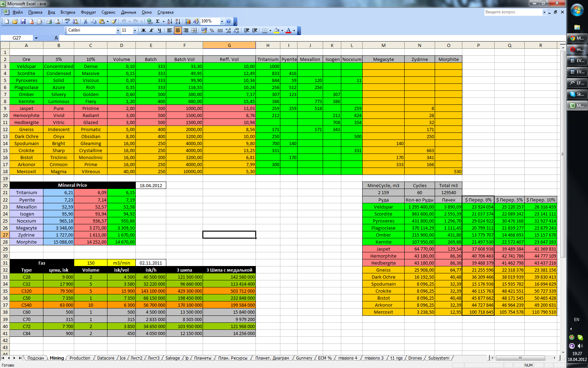Expand the AutoSum functions dropdown arrow
The width and height of the screenshot is (588, 368).
coord(163,21)
